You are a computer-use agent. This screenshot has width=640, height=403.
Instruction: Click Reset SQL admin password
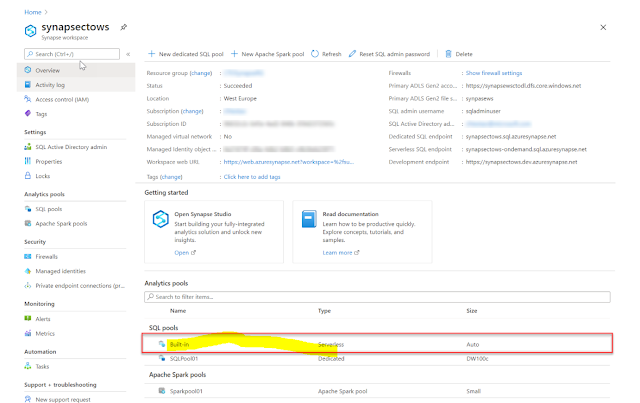coord(394,53)
